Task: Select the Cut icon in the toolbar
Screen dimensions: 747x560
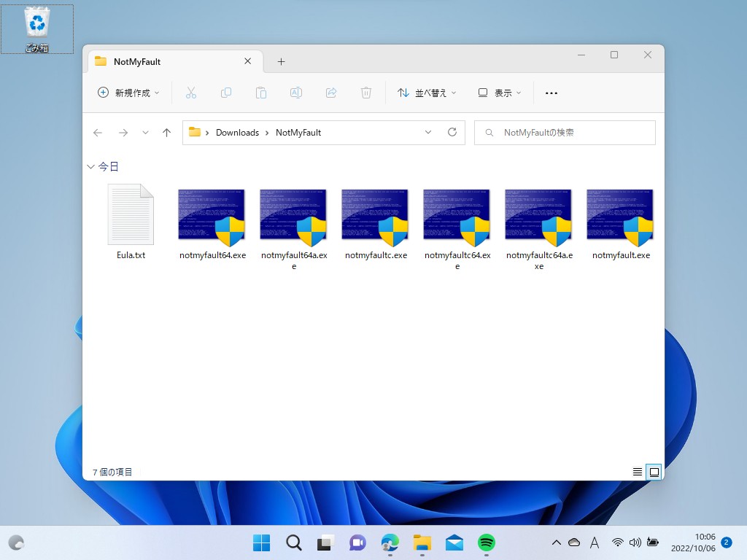Action: coord(191,93)
